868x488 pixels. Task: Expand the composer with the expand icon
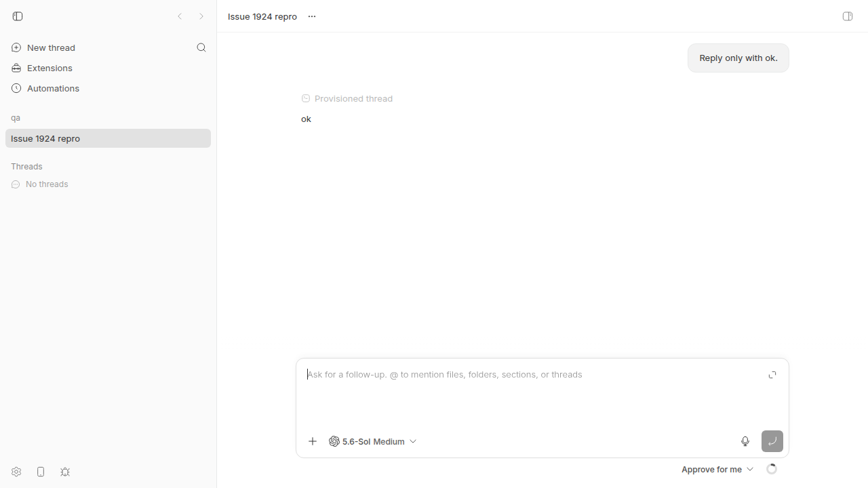click(772, 375)
